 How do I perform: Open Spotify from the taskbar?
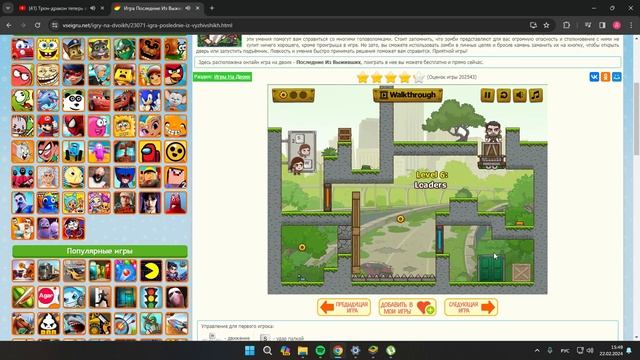(x=320, y=351)
